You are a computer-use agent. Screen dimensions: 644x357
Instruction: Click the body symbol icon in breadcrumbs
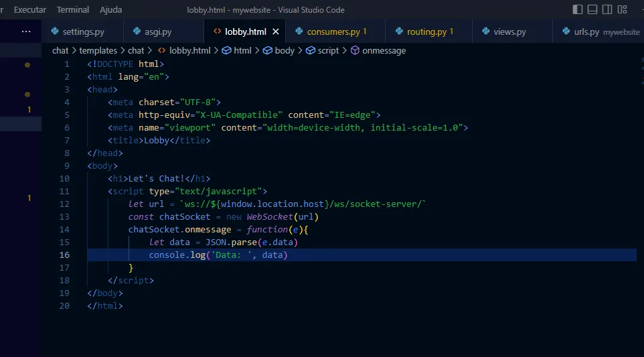click(267, 50)
